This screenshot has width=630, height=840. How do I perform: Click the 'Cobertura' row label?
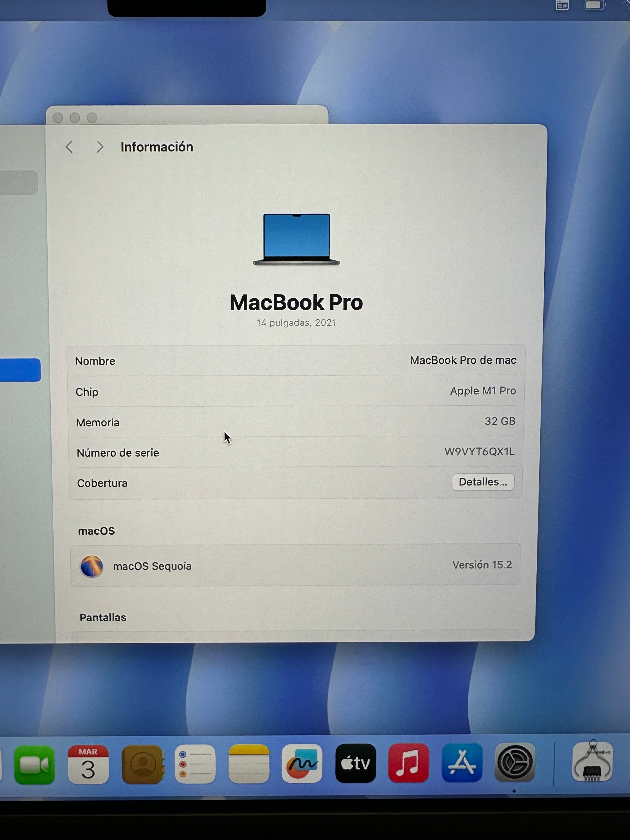point(102,483)
